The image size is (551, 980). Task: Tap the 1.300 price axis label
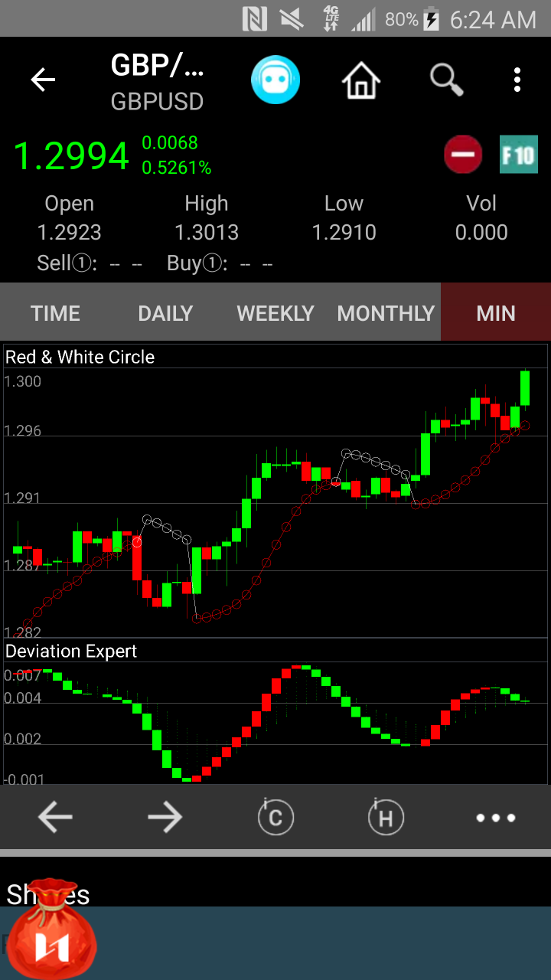click(23, 381)
